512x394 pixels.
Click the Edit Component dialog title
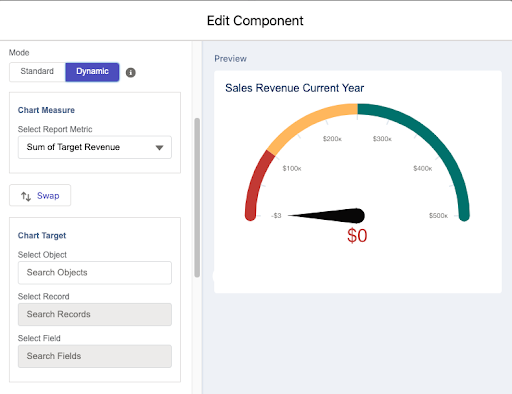tap(255, 21)
